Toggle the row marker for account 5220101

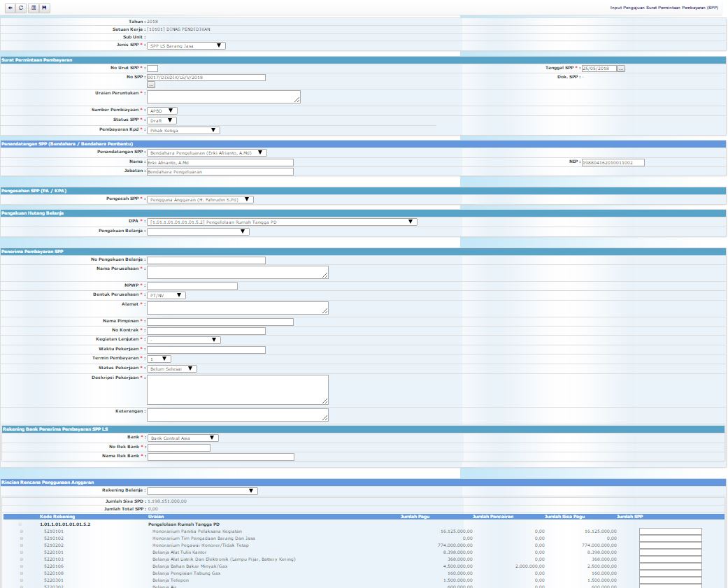click(x=21, y=552)
